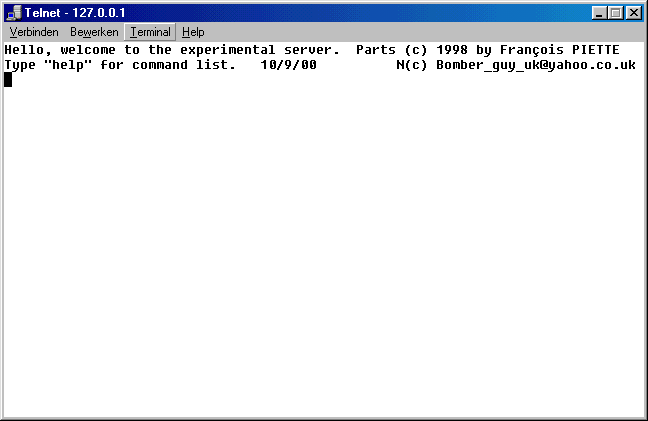Open the Bewerken menu

coord(94,32)
